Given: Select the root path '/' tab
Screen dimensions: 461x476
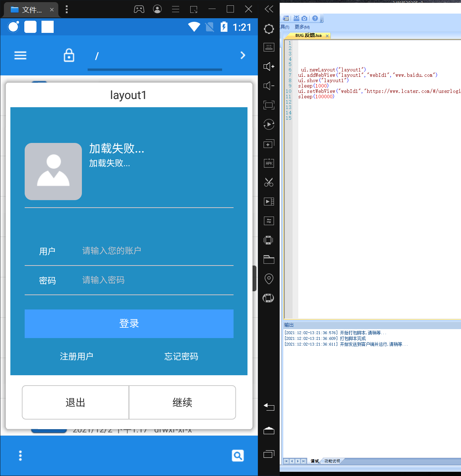Looking at the screenshot, I should [x=155, y=56].
